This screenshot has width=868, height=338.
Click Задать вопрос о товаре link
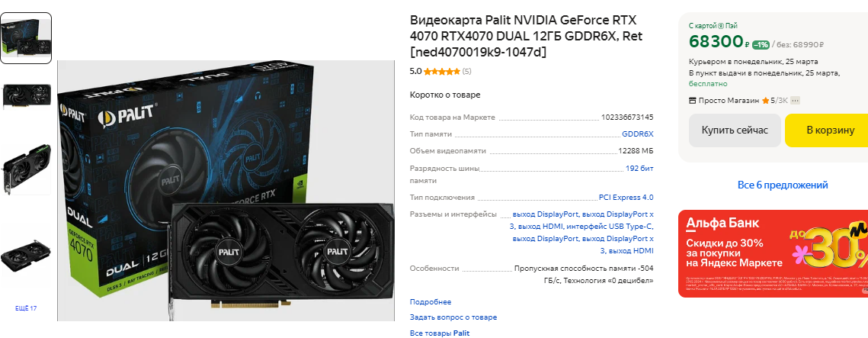(453, 317)
